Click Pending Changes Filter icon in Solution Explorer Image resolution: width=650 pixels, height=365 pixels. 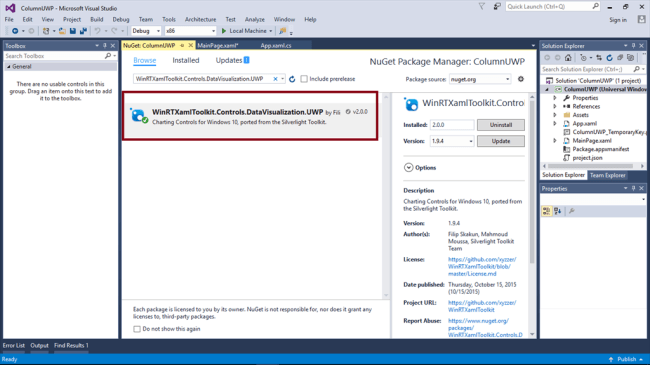[x=583, y=58]
